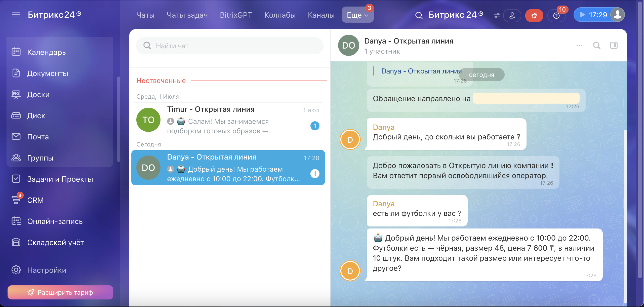Click the sidebar menu scrollbar

pyautogui.click(x=118, y=119)
